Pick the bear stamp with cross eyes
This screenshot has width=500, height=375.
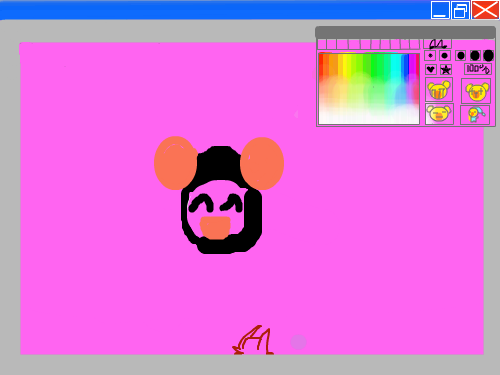pos(476,91)
